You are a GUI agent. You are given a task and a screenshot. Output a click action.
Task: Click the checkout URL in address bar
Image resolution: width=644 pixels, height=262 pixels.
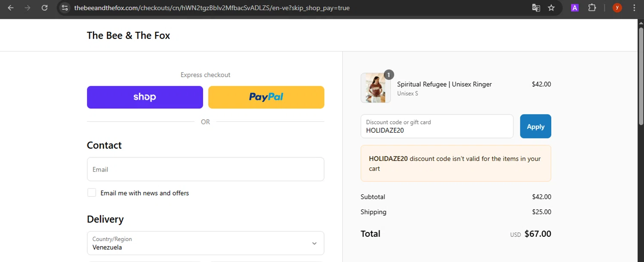coord(212,8)
